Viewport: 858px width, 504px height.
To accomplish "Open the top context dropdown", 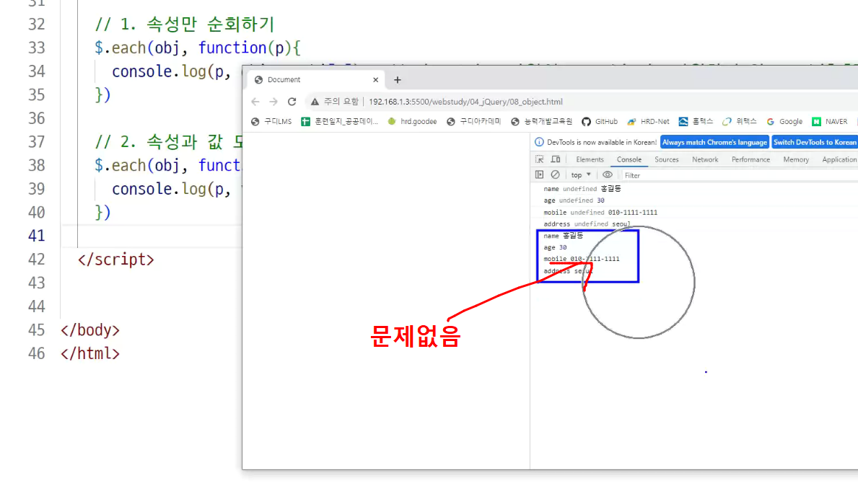I will coord(581,175).
